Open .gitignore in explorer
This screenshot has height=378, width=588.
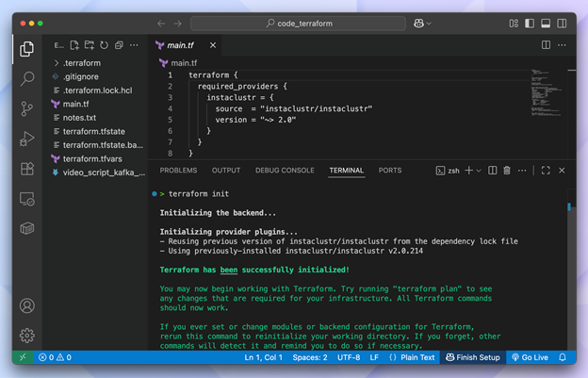[x=97, y=76]
